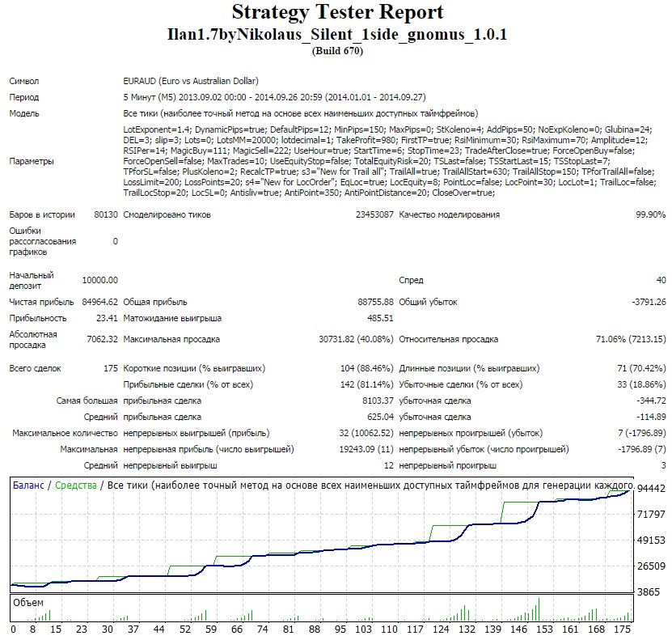Click the average consecutive losses value 3

point(663,466)
